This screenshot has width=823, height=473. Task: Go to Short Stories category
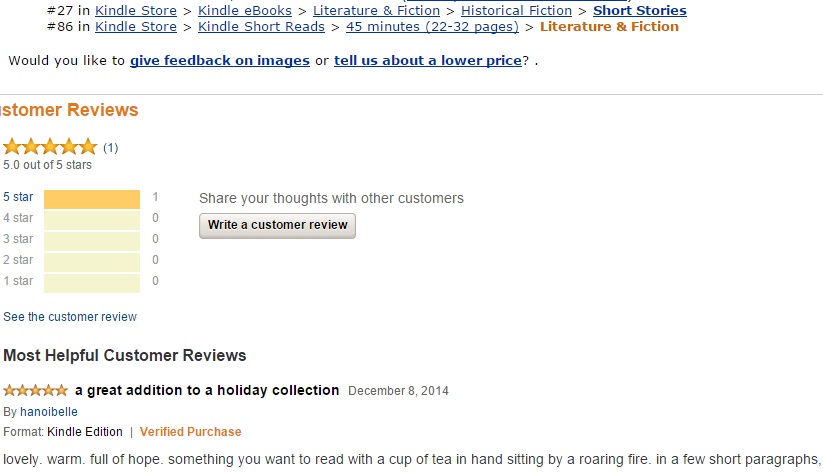639,11
